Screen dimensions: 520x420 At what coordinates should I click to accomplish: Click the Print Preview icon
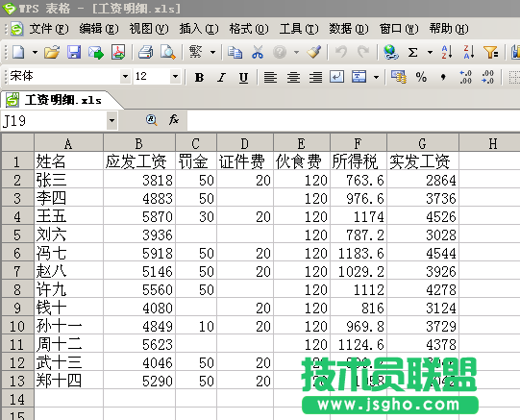168,52
